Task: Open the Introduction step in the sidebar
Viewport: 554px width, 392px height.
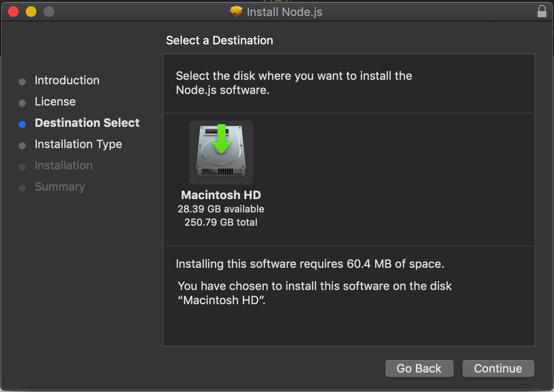Action: tap(67, 80)
